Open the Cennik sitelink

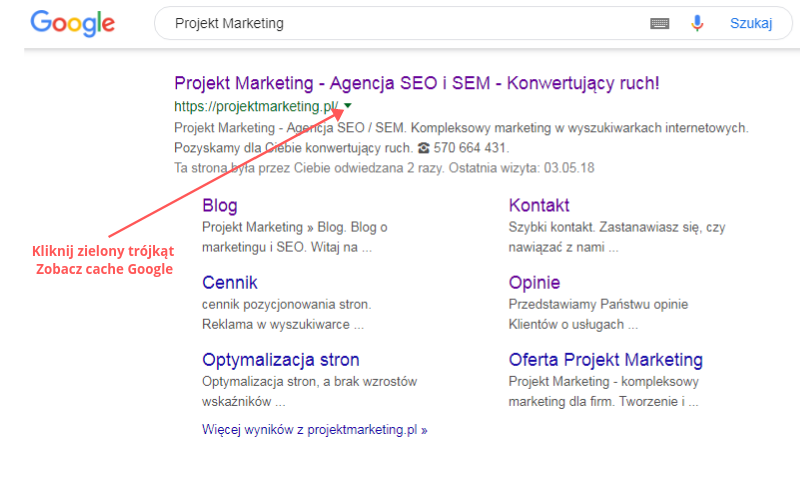coord(230,283)
